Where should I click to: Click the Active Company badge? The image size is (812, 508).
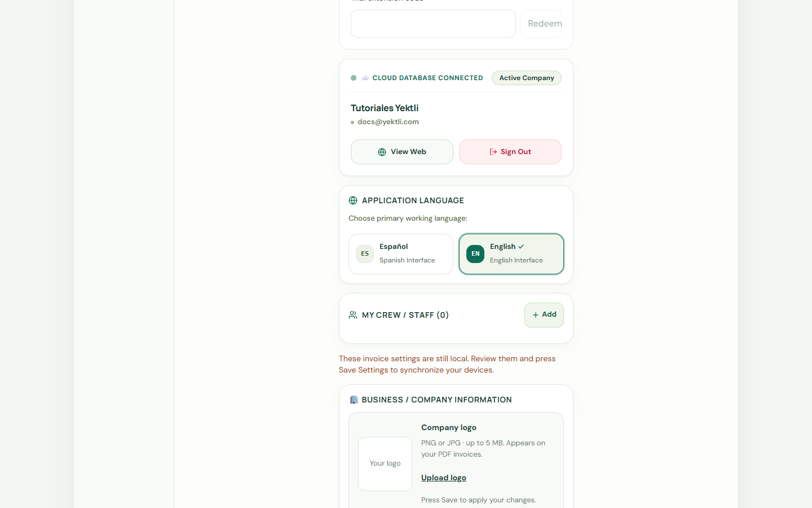pos(527,78)
